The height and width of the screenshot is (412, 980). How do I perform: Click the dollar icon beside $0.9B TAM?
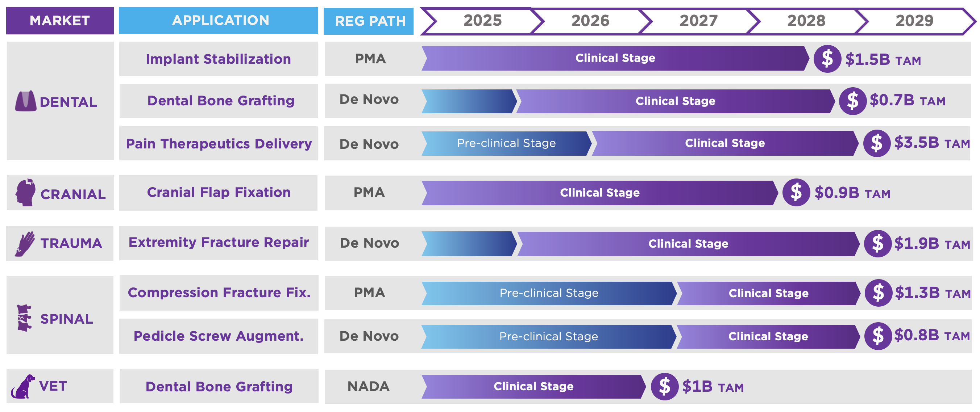click(x=796, y=192)
